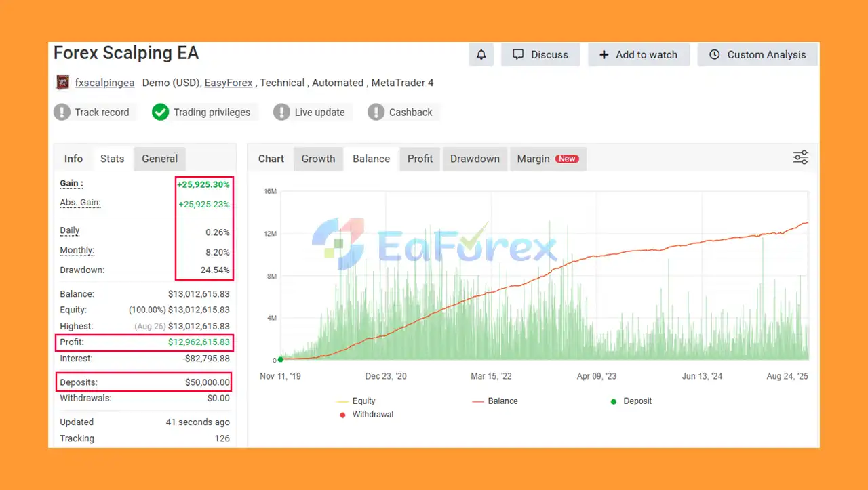This screenshot has width=868, height=490.
Task: Click the Daily label
Action: click(69, 231)
